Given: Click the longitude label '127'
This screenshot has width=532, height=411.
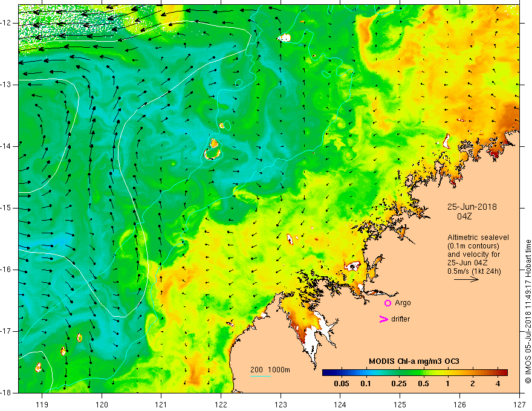Looking at the screenshot, I should (x=519, y=405).
